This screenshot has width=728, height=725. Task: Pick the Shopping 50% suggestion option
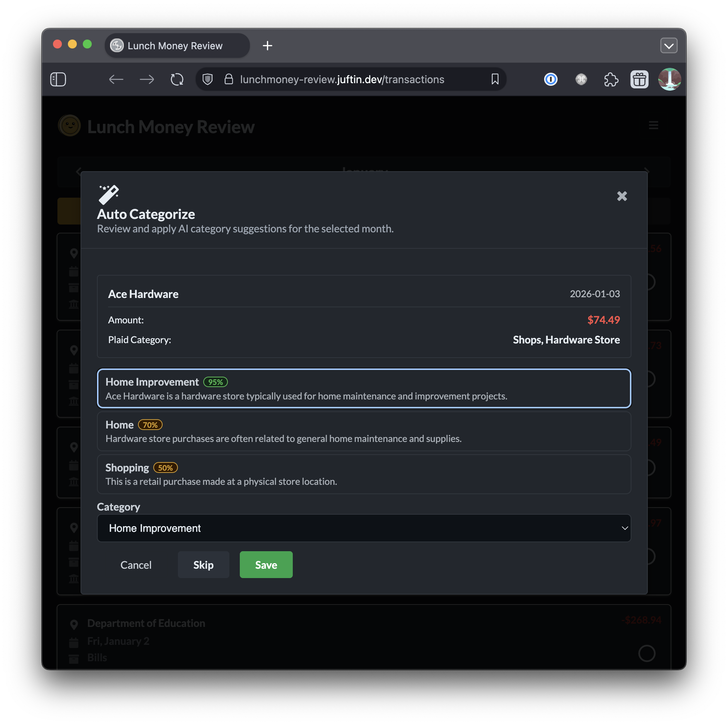point(364,474)
